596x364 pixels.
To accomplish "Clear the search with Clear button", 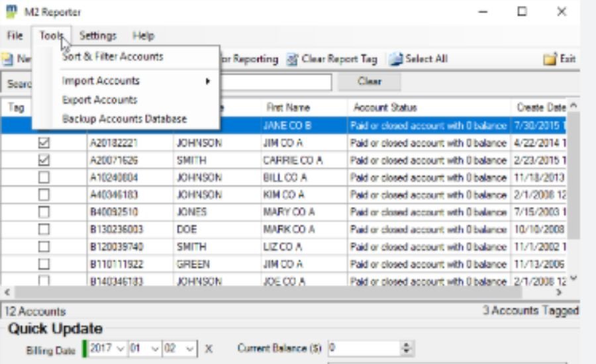I will [x=369, y=81].
